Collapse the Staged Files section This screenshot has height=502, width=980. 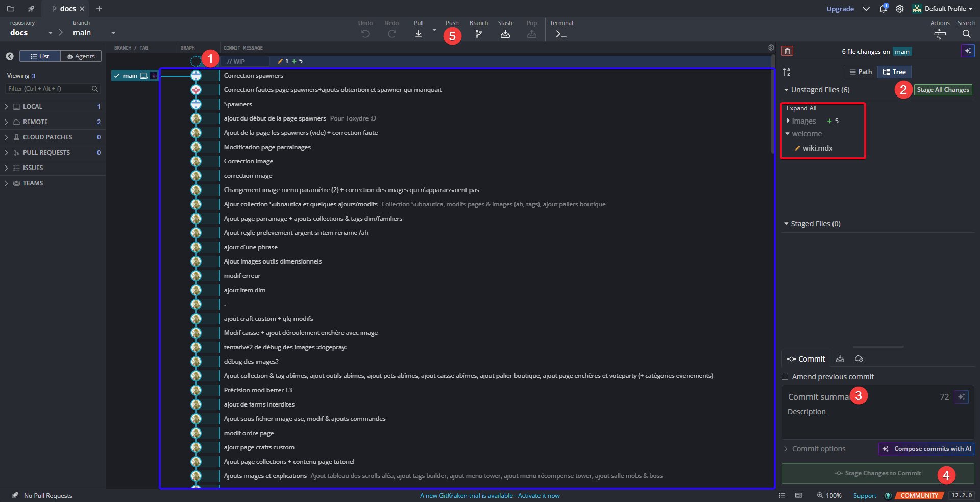pyautogui.click(x=786, y=224)
